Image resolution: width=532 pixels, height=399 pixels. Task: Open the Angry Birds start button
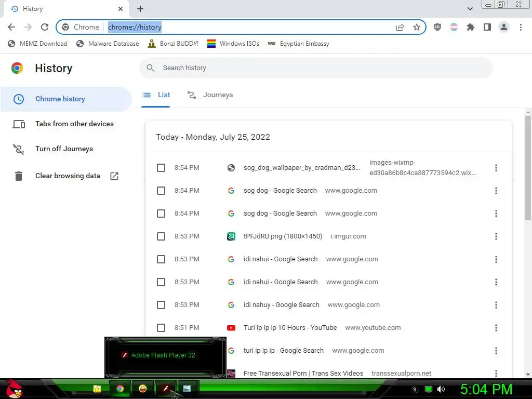pos(13,389)
